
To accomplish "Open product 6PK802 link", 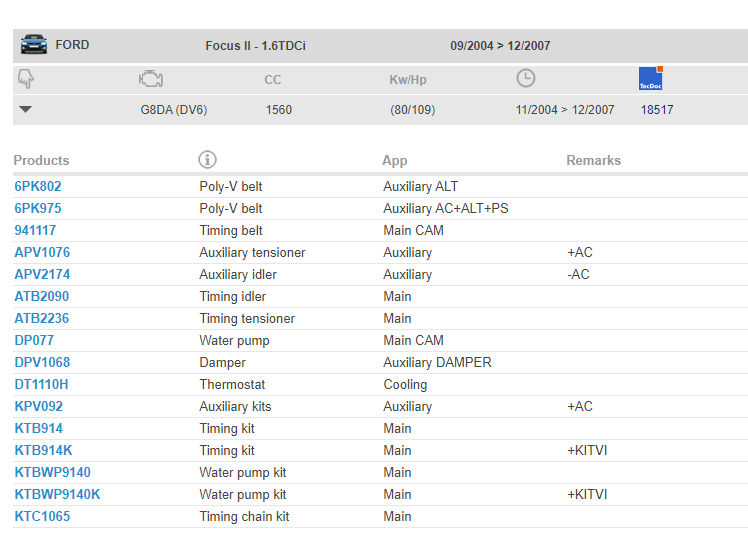I will pyautogui.click(x=38, y=186).
